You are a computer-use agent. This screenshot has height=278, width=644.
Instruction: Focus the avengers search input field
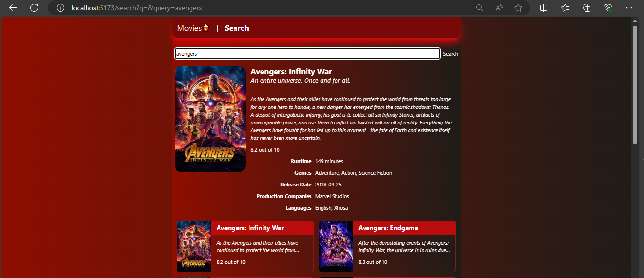(x=307, y=54)
